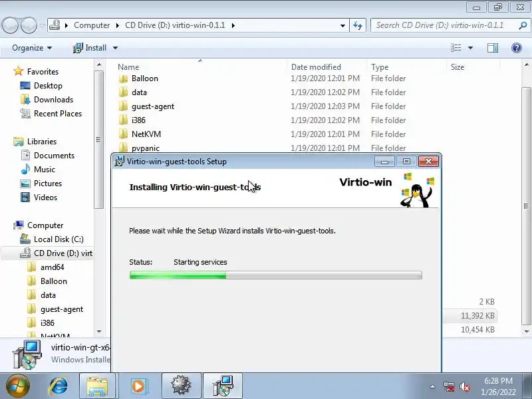Open the muted volume tray icon

[464, 386]
